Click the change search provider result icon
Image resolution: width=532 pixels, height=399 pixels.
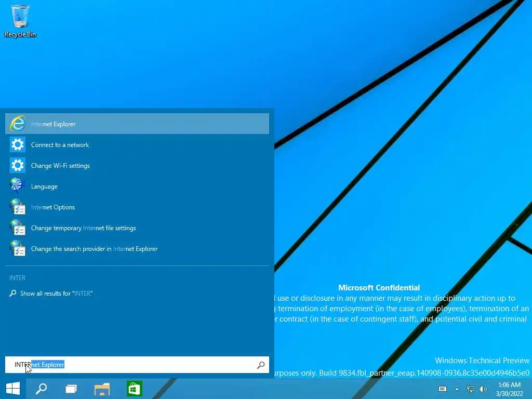(x=17, y=248)
